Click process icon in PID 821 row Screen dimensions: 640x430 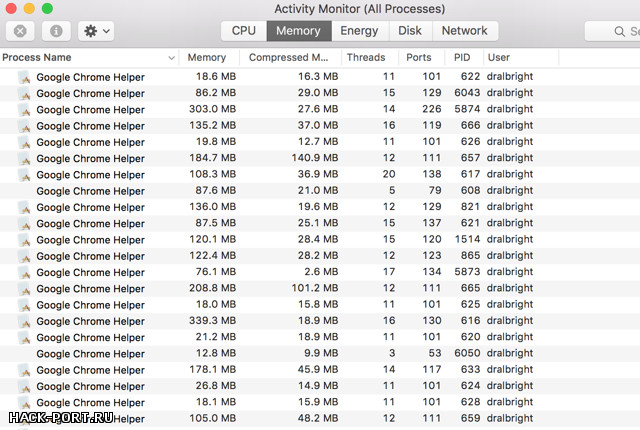click(24, 207)
